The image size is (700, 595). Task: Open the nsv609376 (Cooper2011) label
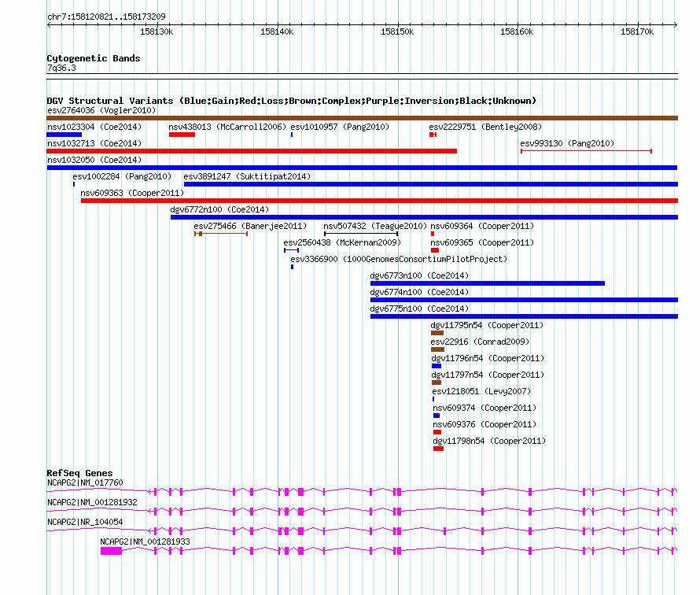tap(484, 424)
